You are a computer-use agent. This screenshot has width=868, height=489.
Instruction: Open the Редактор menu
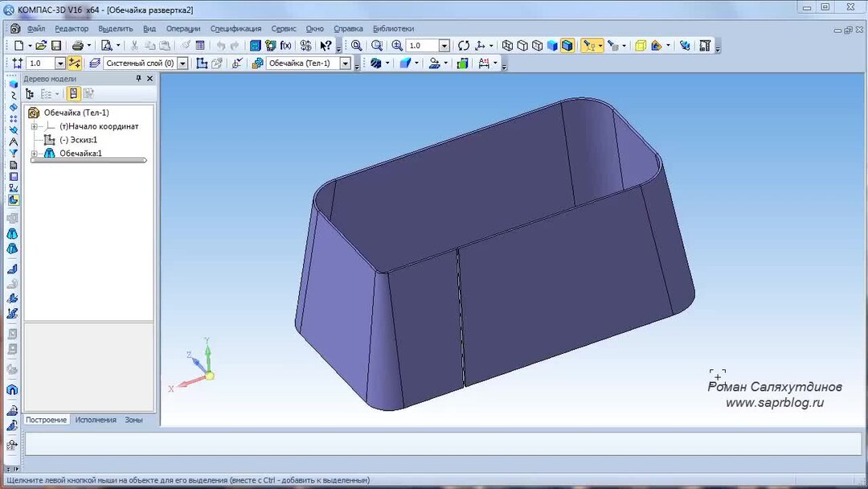[72, 29]
